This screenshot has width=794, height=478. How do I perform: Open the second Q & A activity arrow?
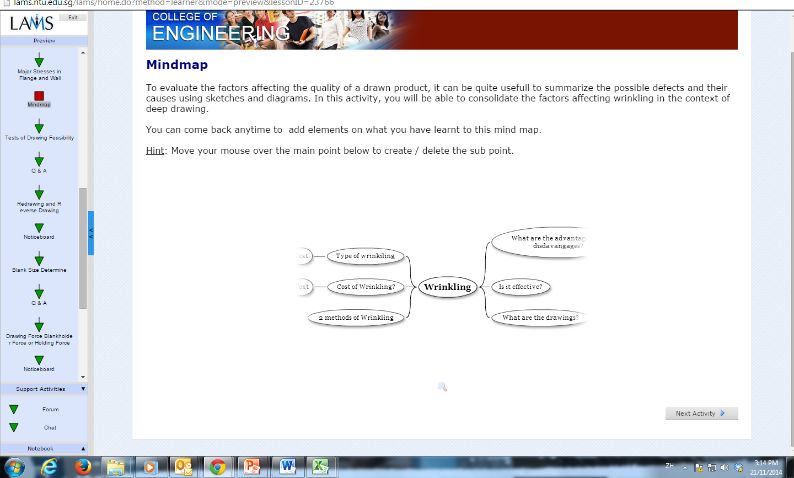(x=39, y=292)
